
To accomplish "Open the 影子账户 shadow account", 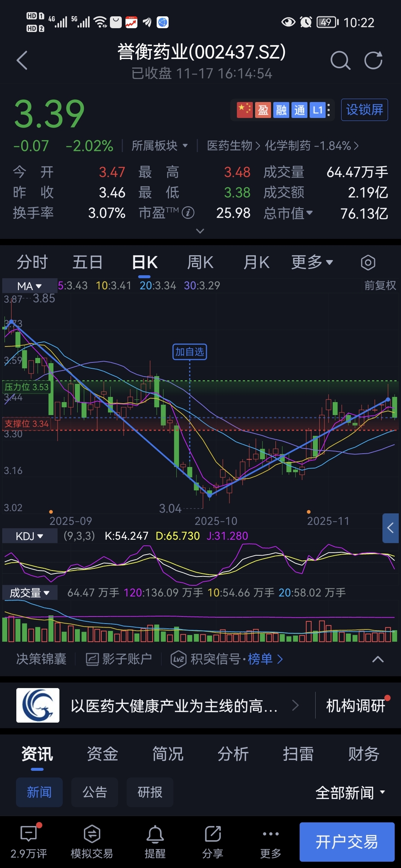I will click(x=119, y=659).
